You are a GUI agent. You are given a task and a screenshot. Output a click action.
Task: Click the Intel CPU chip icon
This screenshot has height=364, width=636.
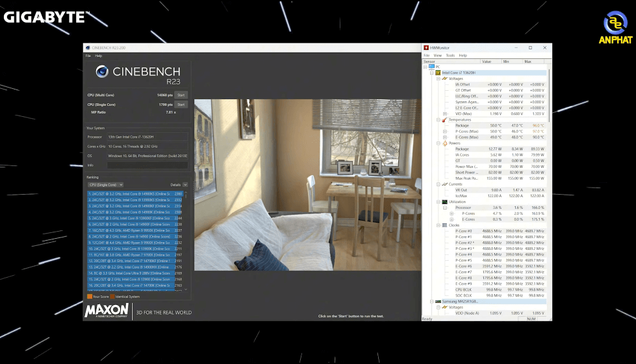[x=438, y=73]
